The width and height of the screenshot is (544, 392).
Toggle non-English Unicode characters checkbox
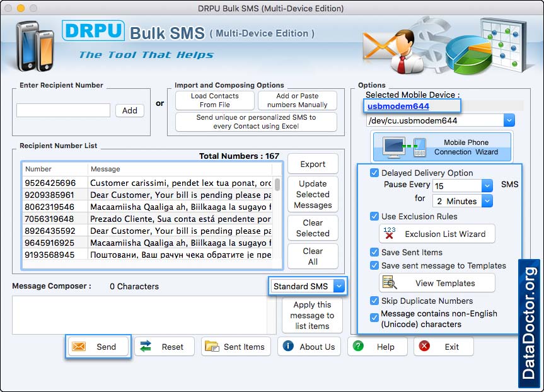pyautogui.click(x=374, y=318)
